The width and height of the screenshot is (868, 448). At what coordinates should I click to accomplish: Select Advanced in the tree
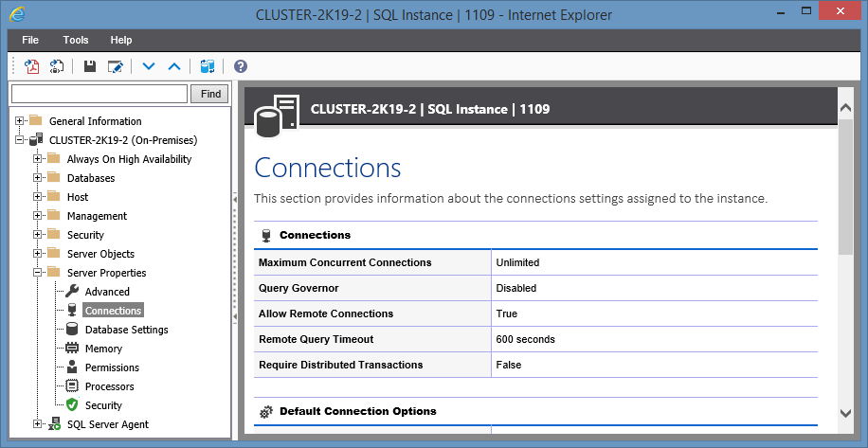coord(107,292)
